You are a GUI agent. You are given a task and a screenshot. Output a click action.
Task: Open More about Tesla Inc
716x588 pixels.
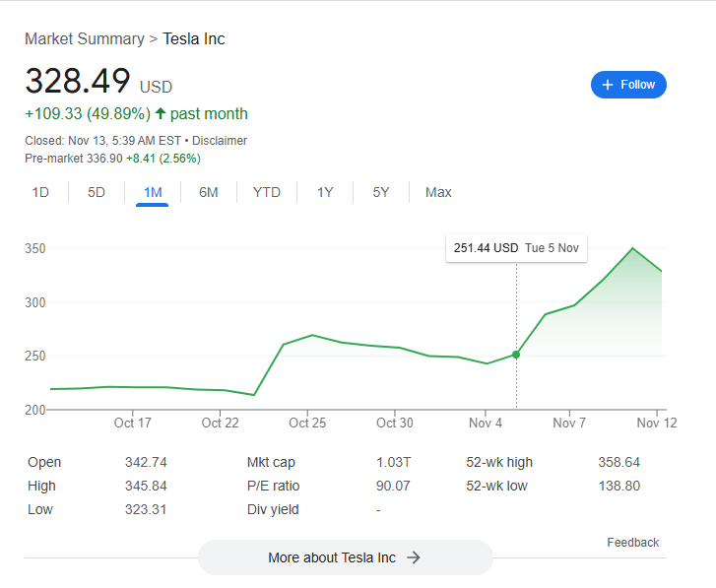point(346,557)
